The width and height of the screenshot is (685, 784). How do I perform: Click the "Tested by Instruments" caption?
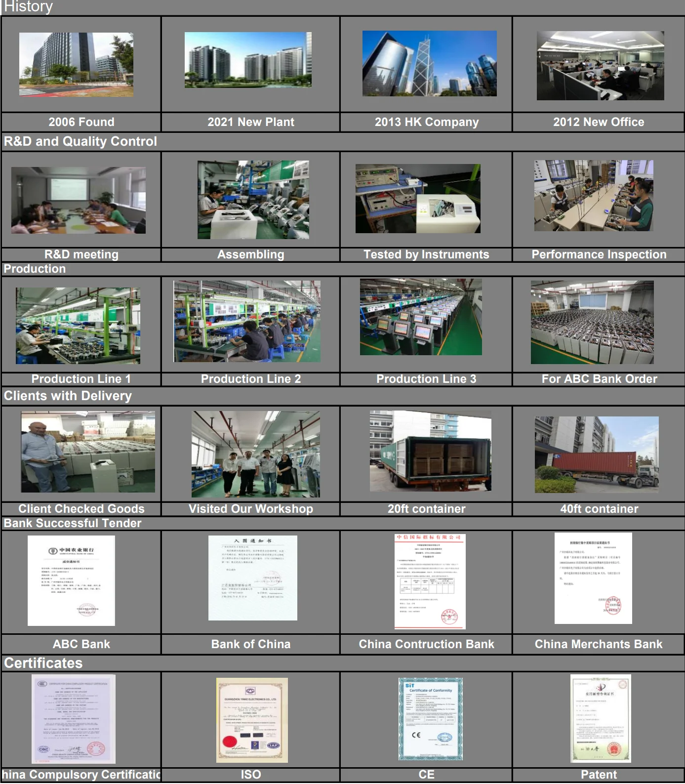(x=427, y=254)
